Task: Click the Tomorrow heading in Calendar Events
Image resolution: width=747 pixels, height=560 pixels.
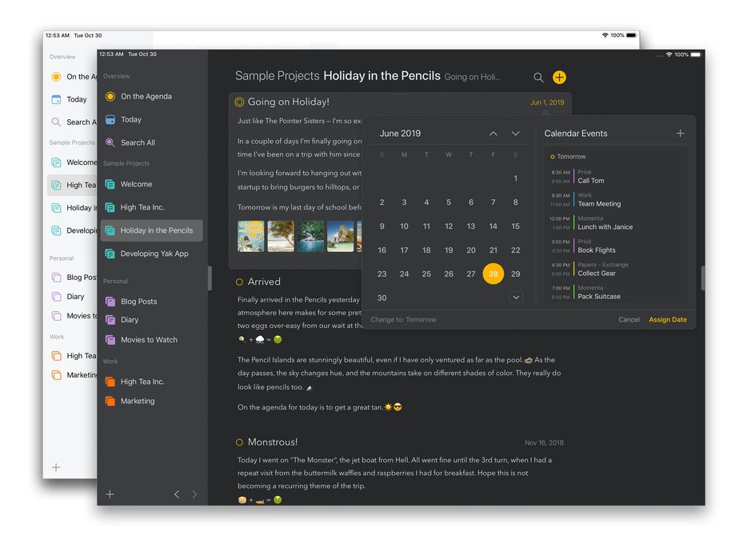Action: tap(571, 156)
